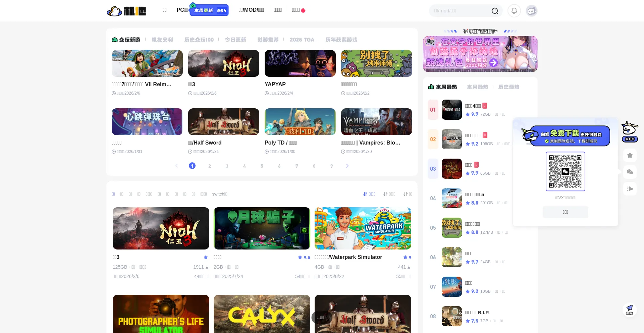The height and width of the screenshot is (333, 644).
Task: Switch to the 历年获奖游戏 tab
Action: click(341, 40)
